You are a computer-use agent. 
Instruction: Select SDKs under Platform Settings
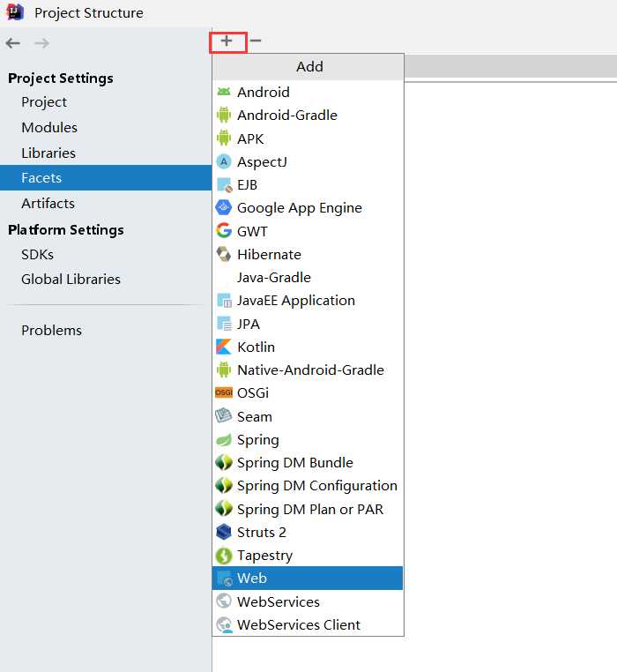pyautogui.click(x=37, y=254)
